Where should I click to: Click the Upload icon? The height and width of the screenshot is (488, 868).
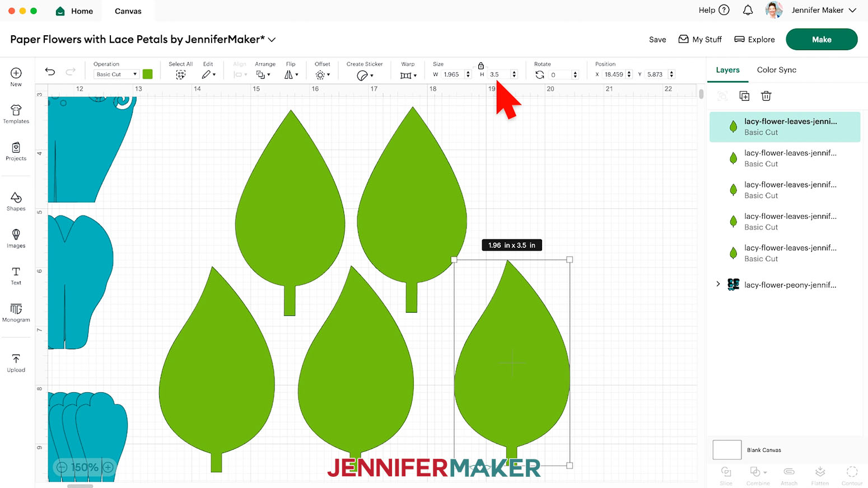(x=16, y=359)
